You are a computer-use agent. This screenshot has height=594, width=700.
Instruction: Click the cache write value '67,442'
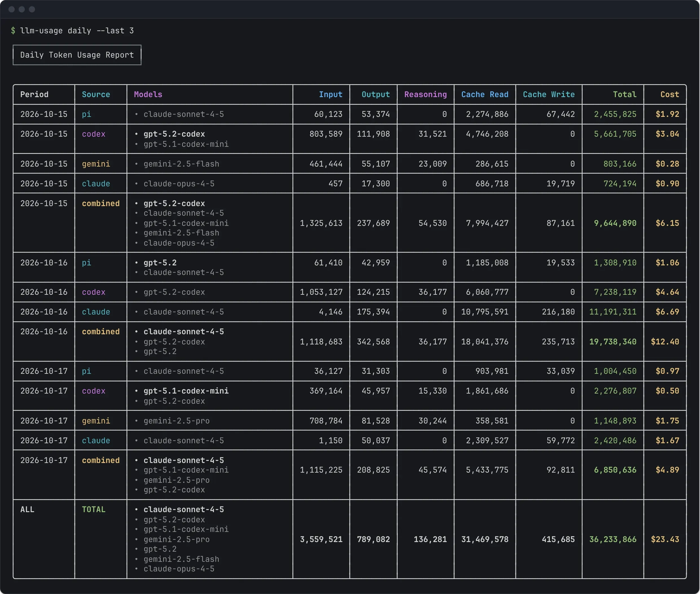(x=561, y=115)
